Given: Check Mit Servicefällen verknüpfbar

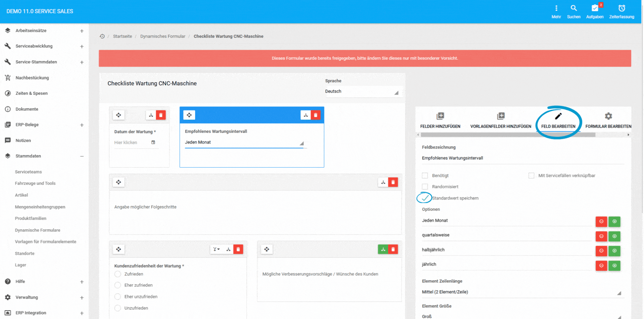Looking at the screenshot, I should coord(531,175).
